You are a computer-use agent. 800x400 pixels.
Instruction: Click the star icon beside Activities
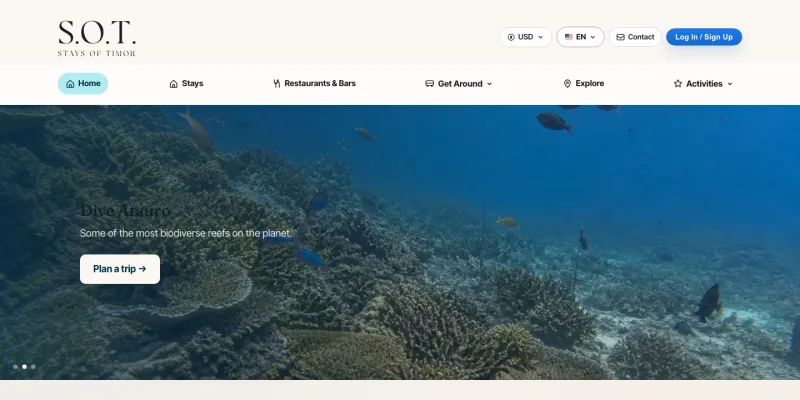pos(678,84)
